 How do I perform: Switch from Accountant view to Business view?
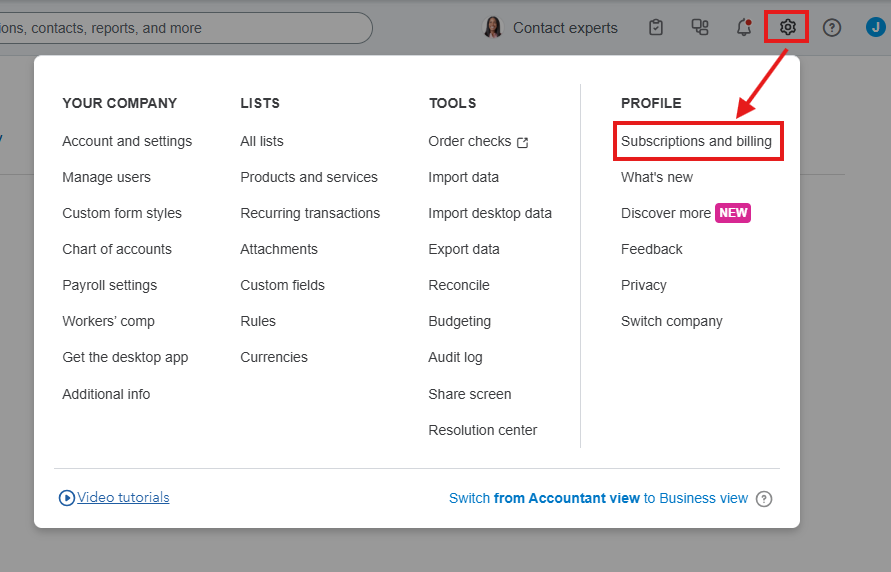tap(598, 498)
